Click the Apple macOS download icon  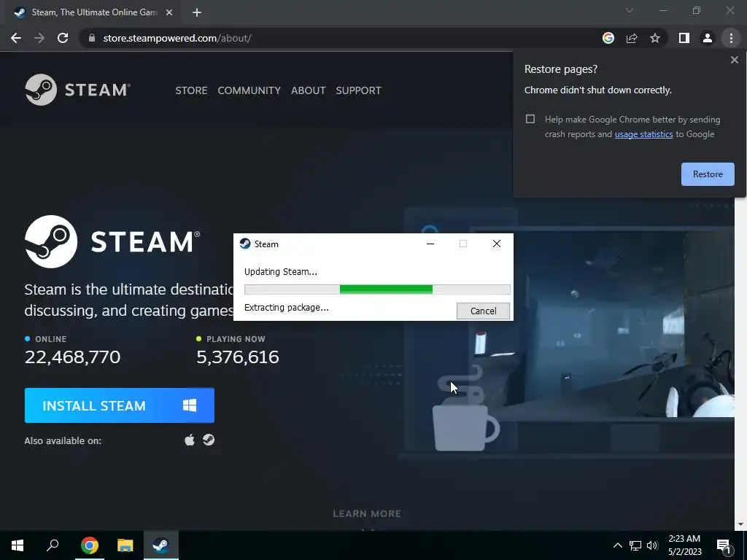pyautogui.click(x=190, y=440)
